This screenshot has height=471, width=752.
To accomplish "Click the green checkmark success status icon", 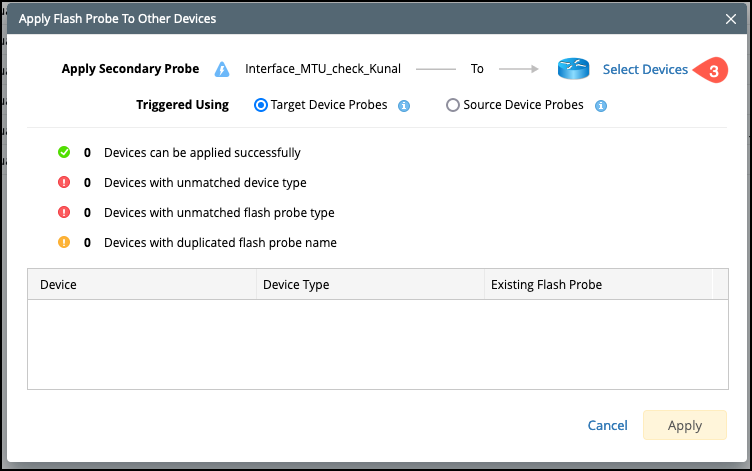I will (64, 153).
